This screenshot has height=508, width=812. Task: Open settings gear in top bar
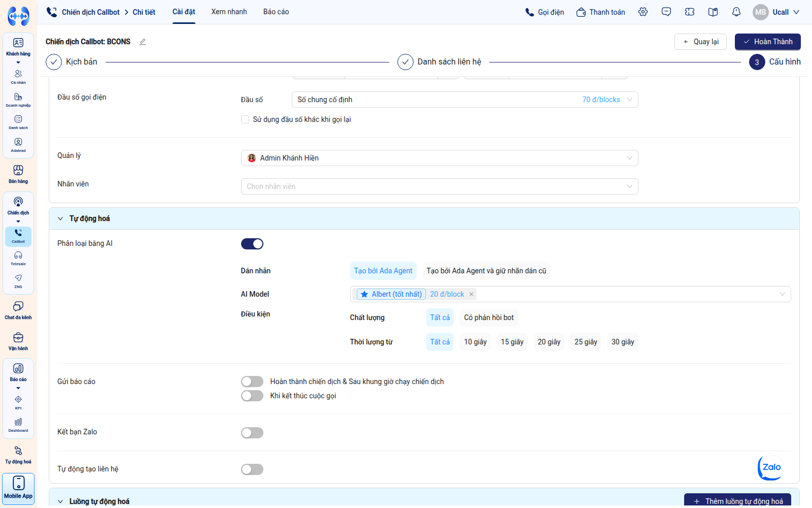click(x=643, y=12)
